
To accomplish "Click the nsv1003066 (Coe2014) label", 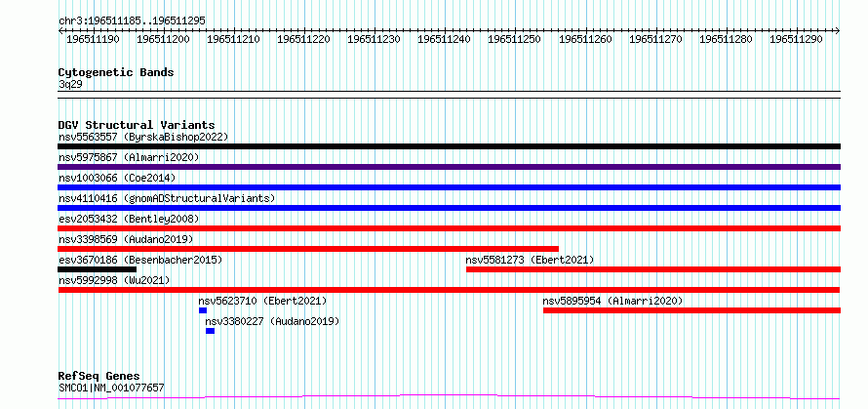I will [117, 178].
